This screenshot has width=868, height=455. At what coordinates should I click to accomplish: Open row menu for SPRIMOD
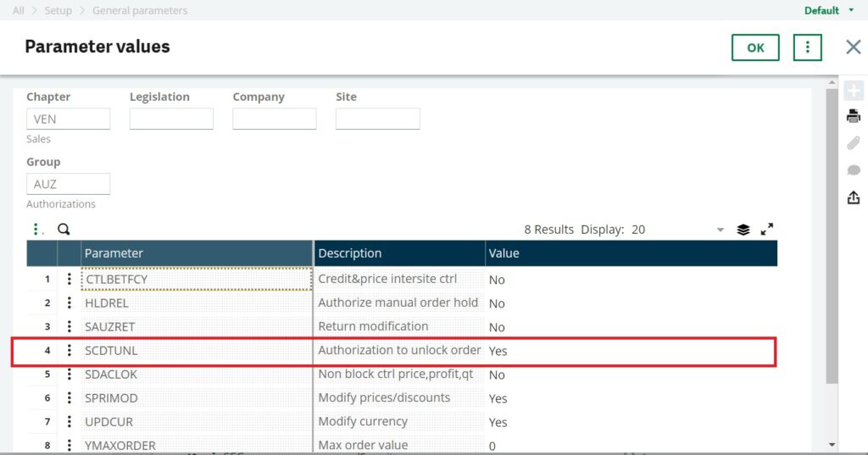pos(70,398)
